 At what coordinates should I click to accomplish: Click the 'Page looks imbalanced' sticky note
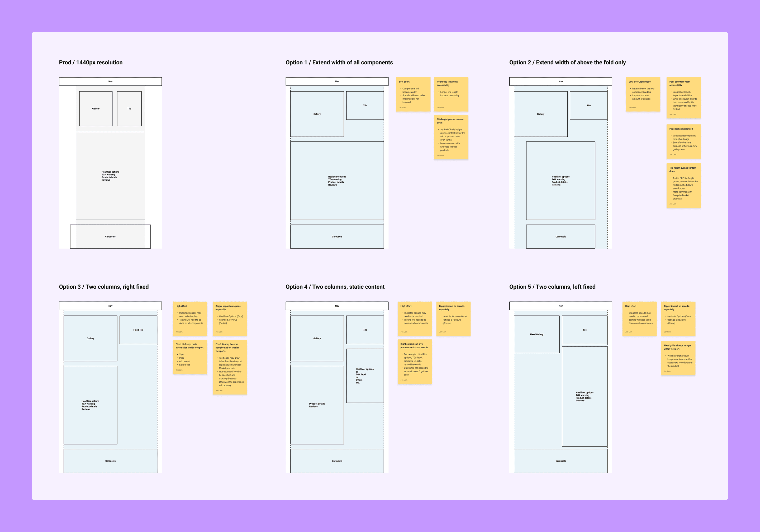coord(683,141)
